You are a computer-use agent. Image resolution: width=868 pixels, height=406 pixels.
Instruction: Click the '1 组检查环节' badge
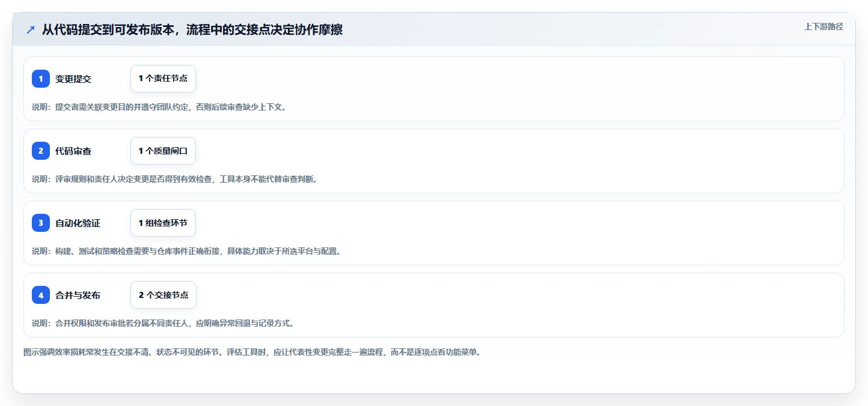click(x=163, y=223)
